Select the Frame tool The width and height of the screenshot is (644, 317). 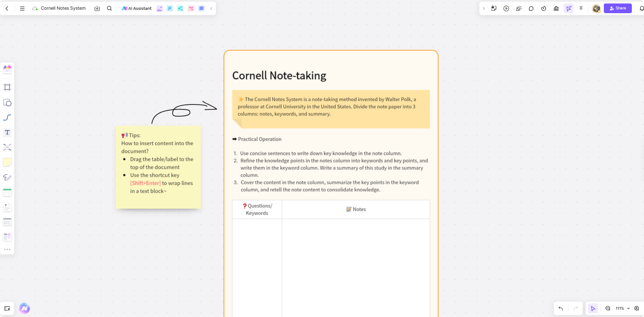coord(7,87)
